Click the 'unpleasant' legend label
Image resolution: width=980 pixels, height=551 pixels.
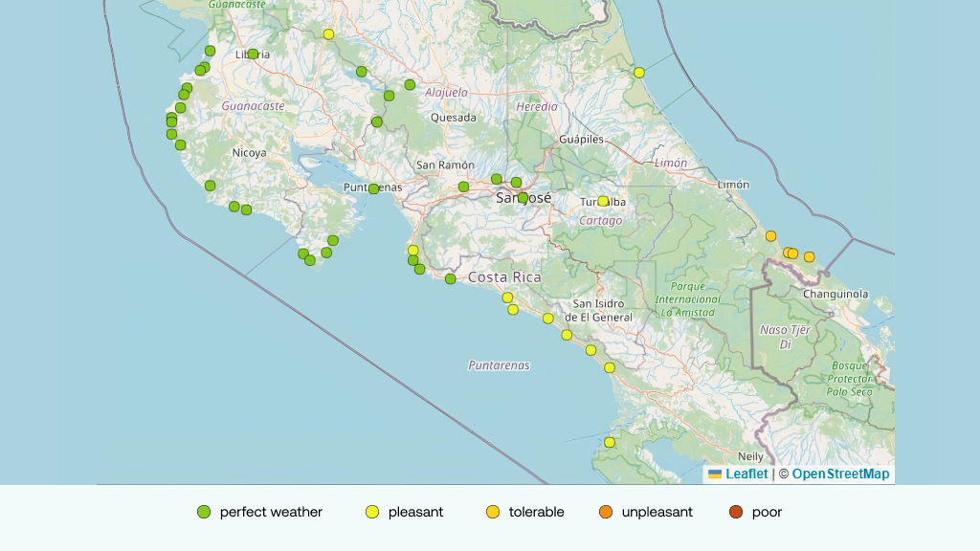pos(657,513)
